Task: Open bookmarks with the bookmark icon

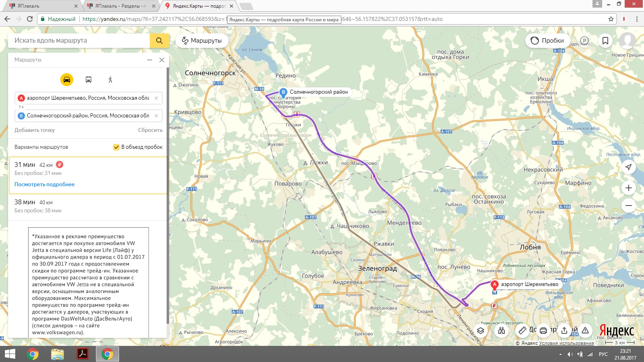Action: click(605, 41)
